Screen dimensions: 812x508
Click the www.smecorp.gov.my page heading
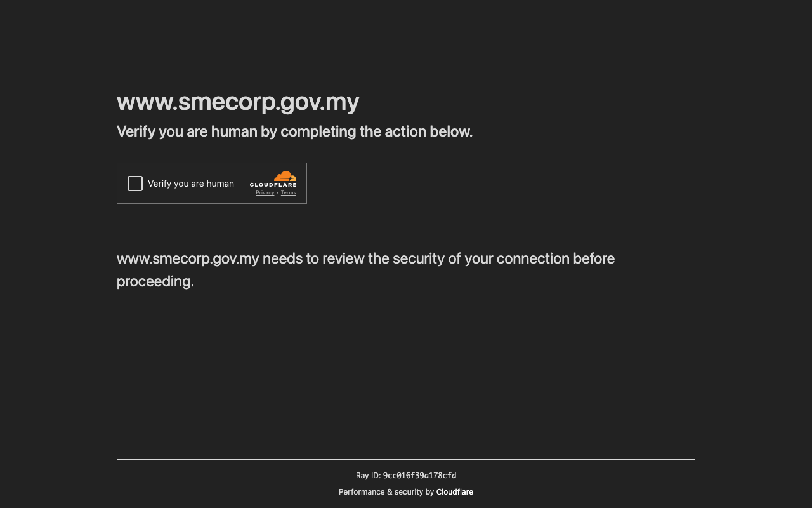pos(238,102)
